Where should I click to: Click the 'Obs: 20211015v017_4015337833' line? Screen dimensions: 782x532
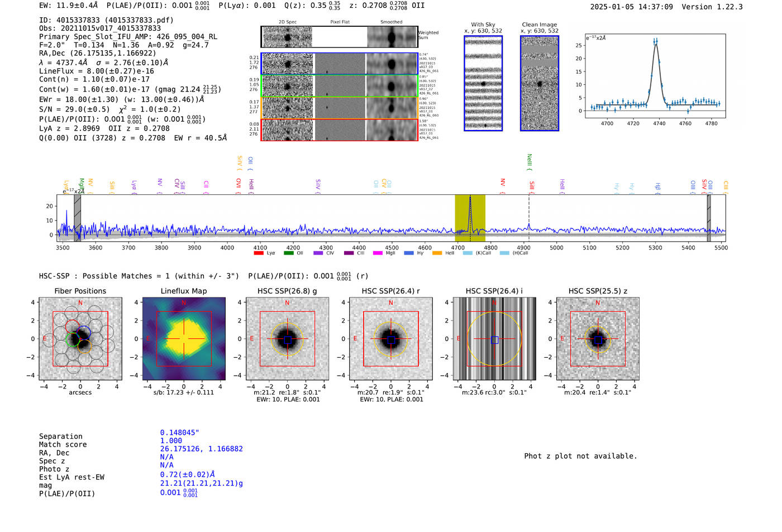[100, 28]
